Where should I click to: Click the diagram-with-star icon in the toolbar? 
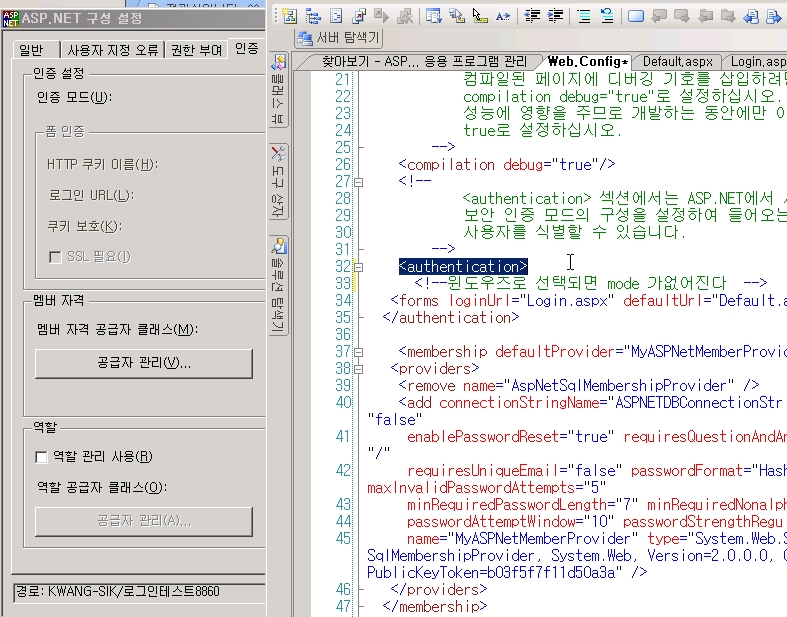click(290, 16)
